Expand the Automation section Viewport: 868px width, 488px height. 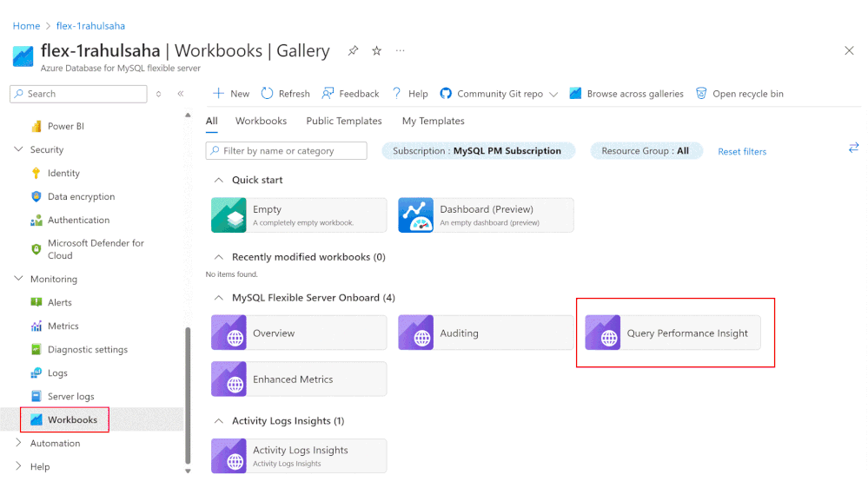click(x=19, y=443)
